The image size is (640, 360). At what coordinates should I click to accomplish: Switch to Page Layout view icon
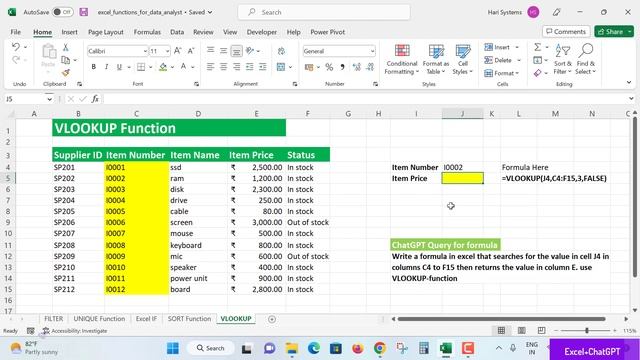pos(522,330)
